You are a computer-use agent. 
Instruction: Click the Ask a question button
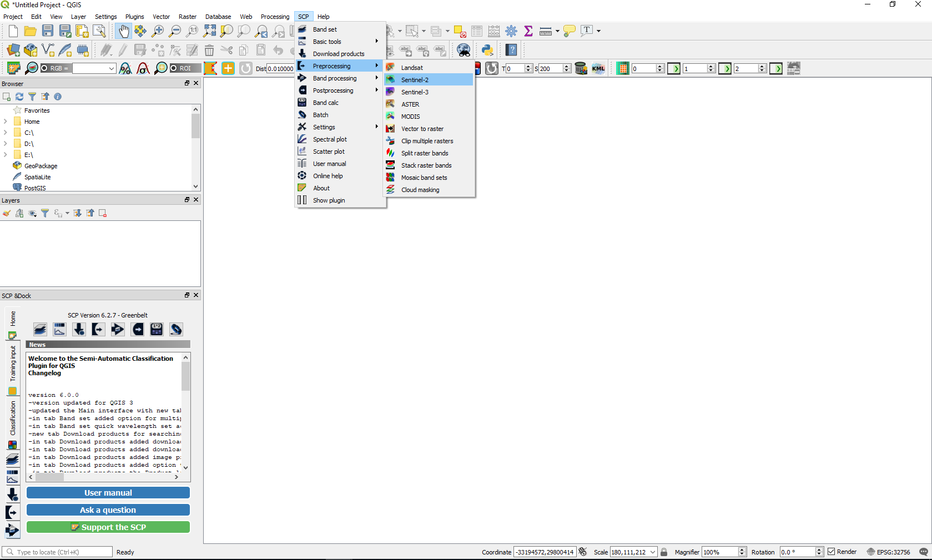click(x=108, y=510)
